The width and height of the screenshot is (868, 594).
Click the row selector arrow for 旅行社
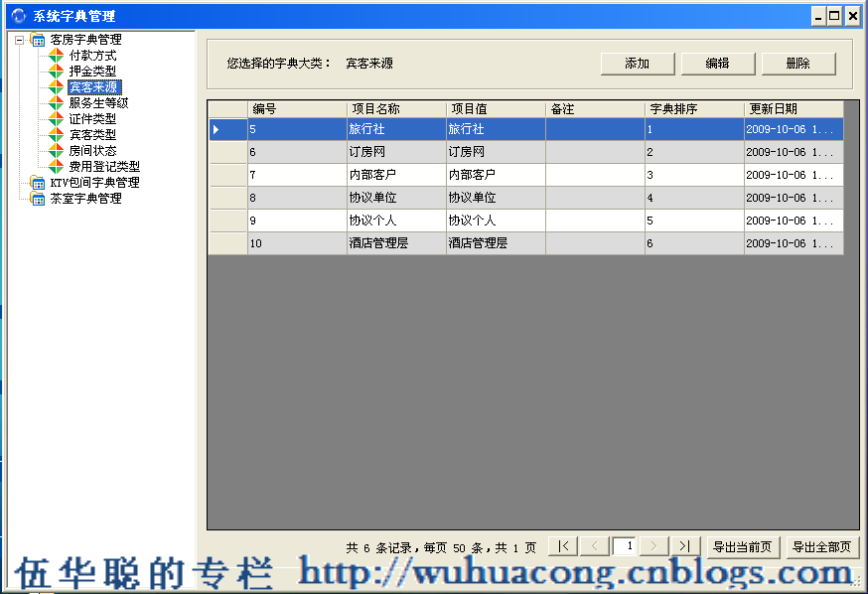click(228, 129)
